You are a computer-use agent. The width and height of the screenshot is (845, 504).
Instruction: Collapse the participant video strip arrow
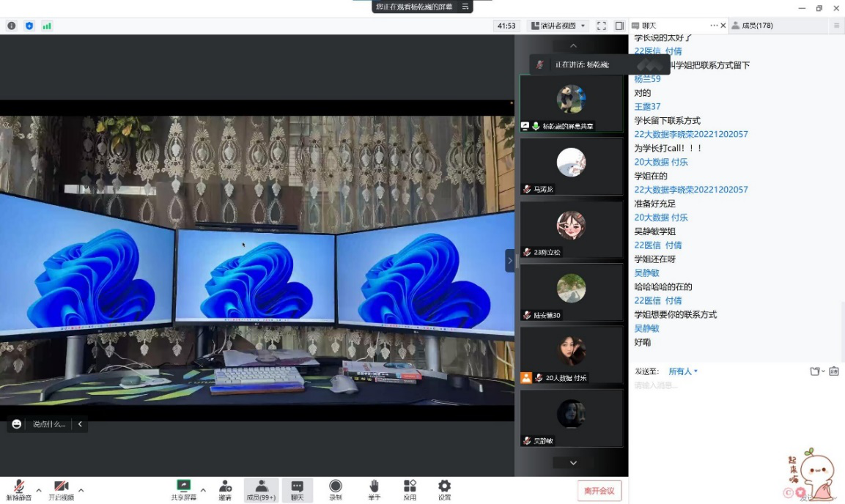pyautogui.click(x=509, y=261)
